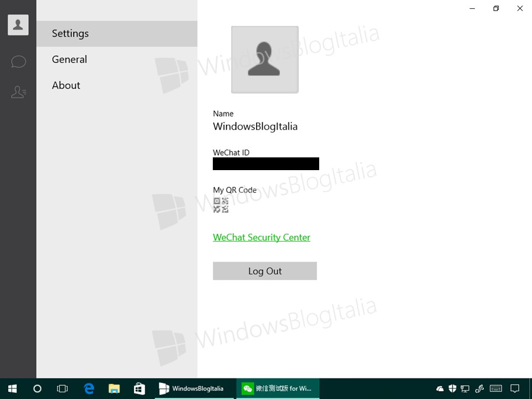Open the About section
This screenshot has height=399, width=532.
pyautogui.click(x=117, y=85)
